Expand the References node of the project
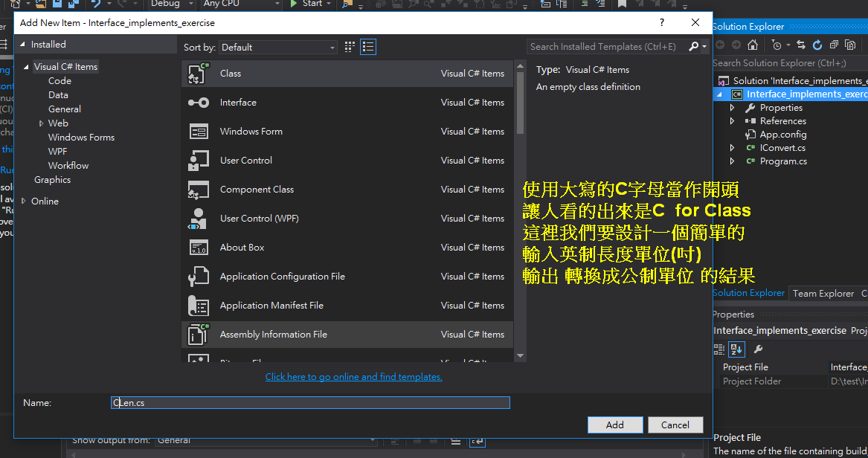Viewport: 868px width, 458px height. [x=733, y=120]
